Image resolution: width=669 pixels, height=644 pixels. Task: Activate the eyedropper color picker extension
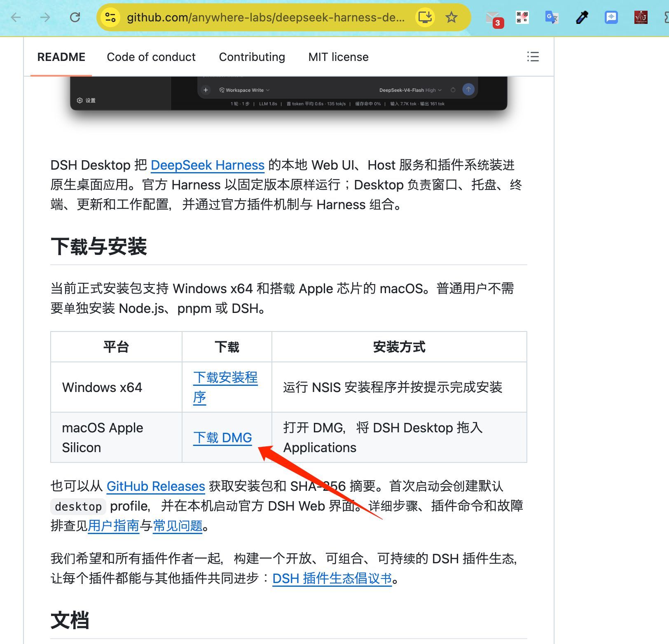pos(582,17)
